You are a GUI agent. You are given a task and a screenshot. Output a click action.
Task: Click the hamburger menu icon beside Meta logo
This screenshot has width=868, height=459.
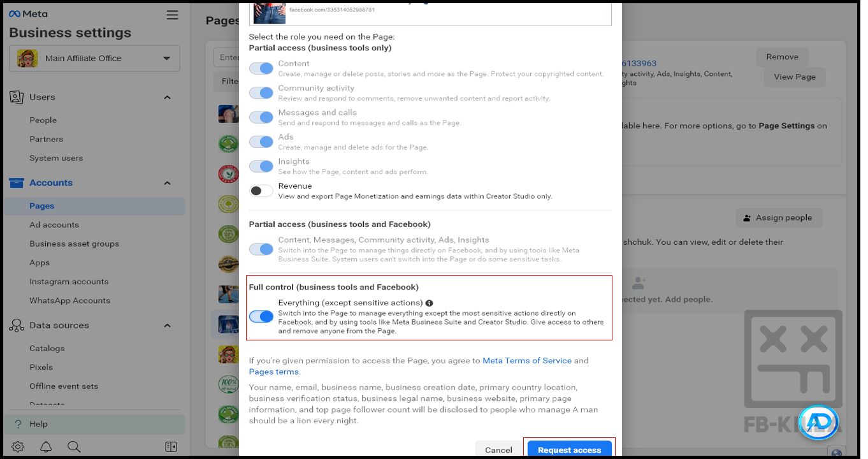click(x=172, y=15)
